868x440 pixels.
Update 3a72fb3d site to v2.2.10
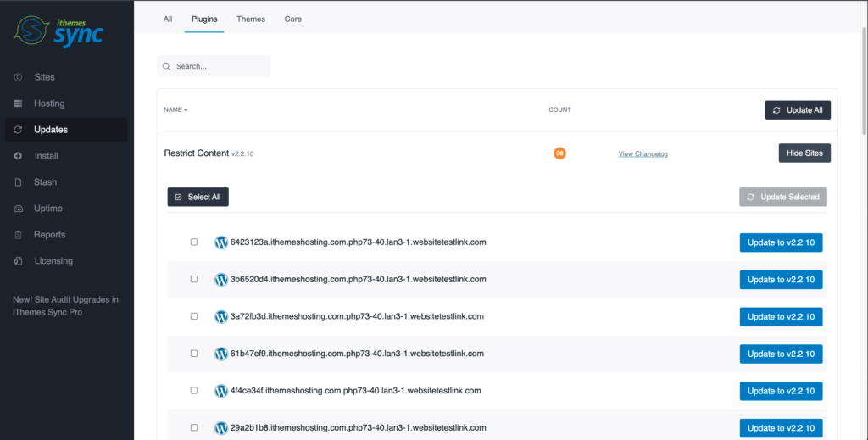coord(781,316)
